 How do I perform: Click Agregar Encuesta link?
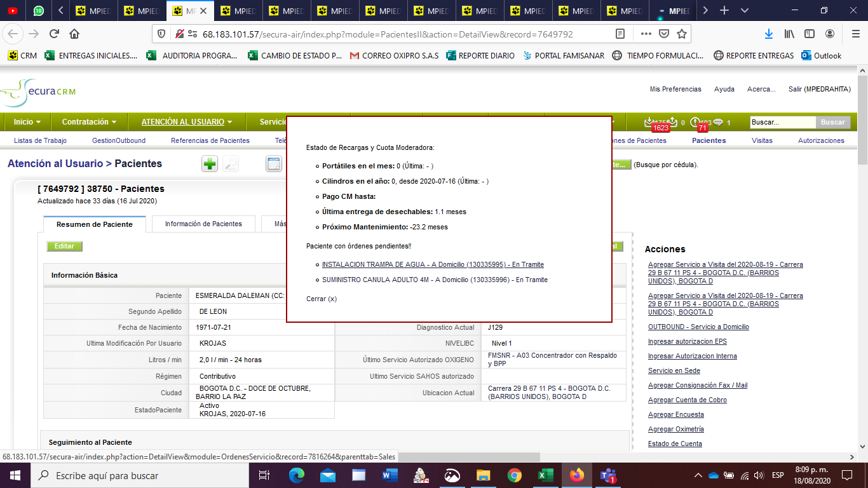tap(676, 414)
